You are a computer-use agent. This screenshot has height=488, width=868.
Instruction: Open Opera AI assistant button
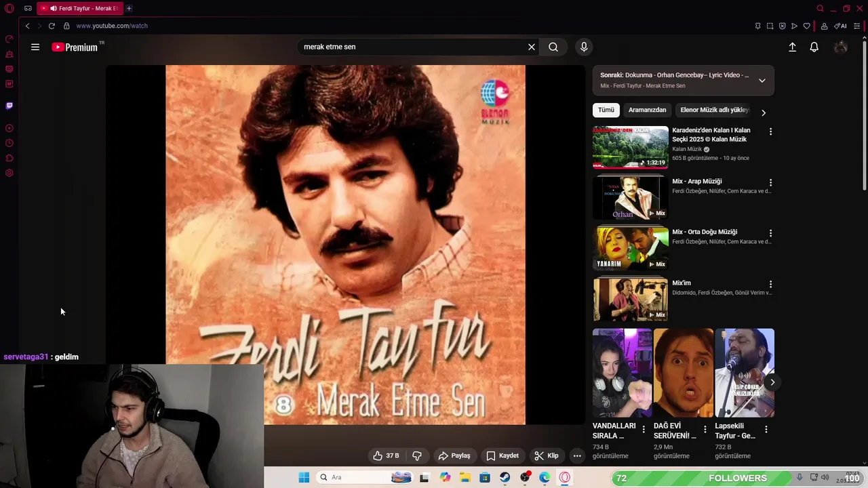point(840,26)
